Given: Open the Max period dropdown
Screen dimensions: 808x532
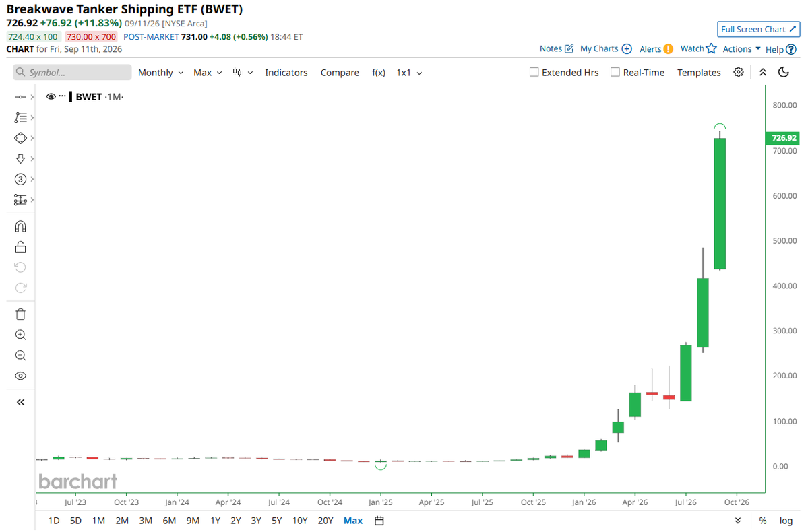Looking at the screenshot, I should click(208, 73).
